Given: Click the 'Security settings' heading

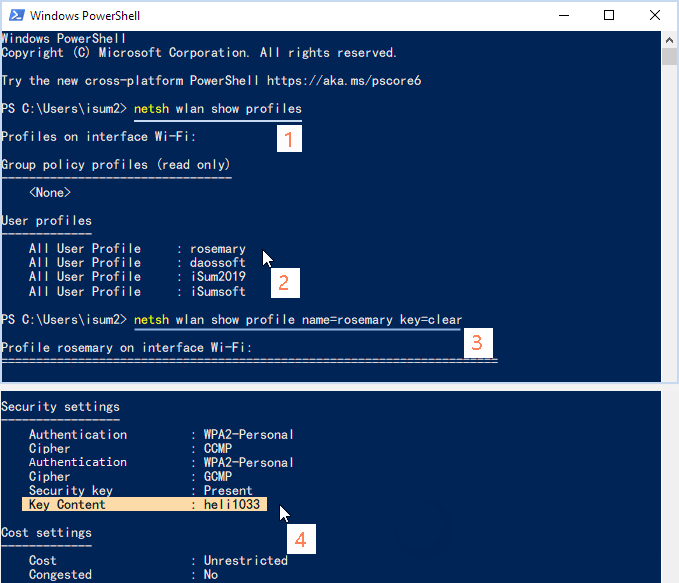Looking at the screenshot, I should [61, 407].
